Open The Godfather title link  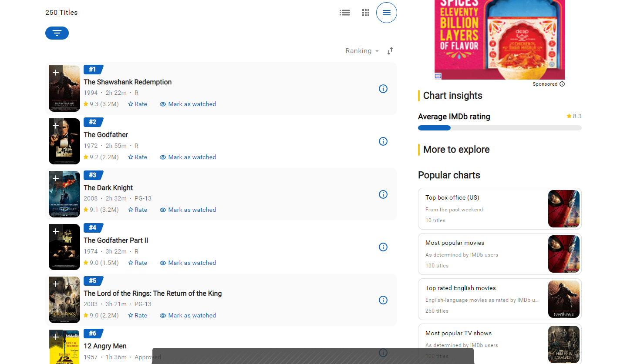[x=106, y=135]
